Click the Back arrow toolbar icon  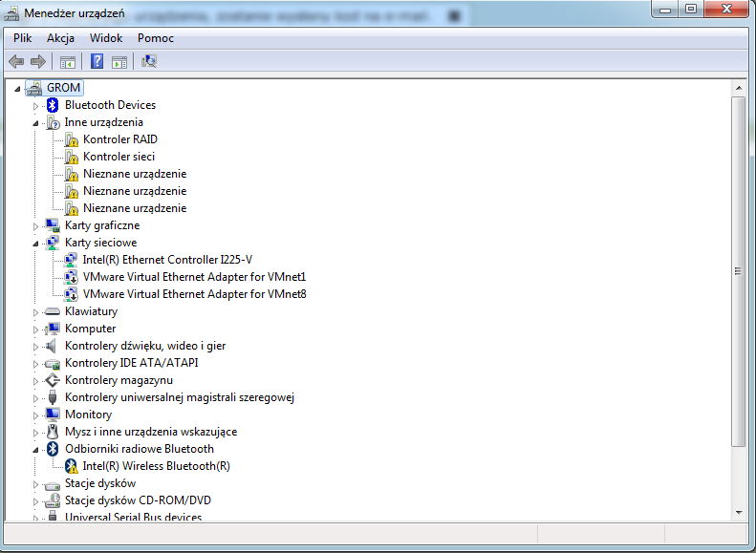(16, 62)
